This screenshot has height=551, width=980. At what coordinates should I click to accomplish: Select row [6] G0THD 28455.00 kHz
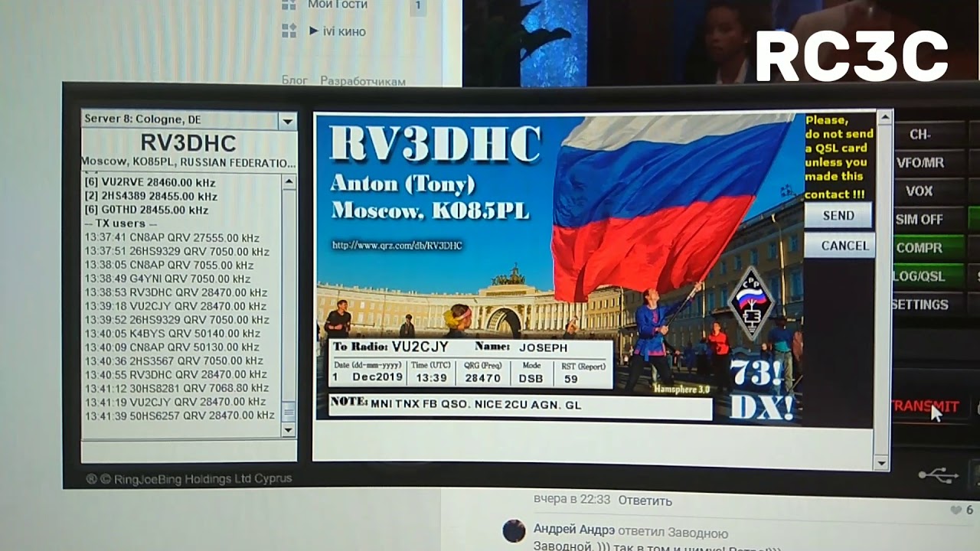click(x=145, y=210)
